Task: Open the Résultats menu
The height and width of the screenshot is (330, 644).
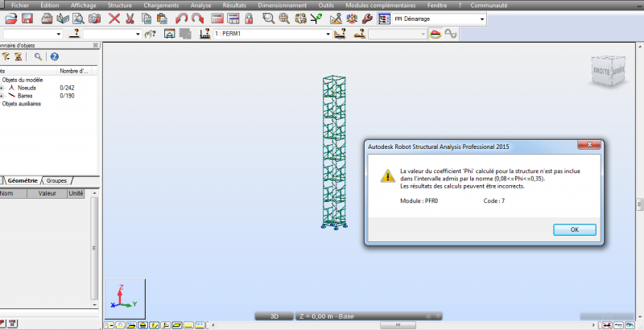Action: (x=234, y=6)
